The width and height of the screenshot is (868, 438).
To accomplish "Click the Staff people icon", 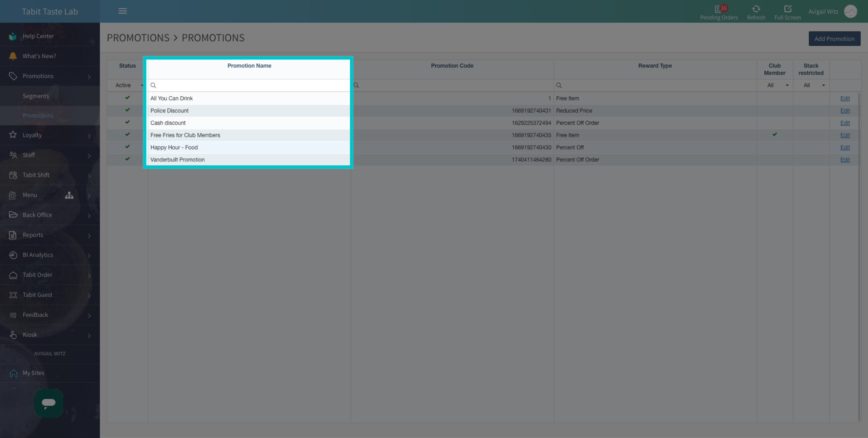I will (x=13, y=155).
